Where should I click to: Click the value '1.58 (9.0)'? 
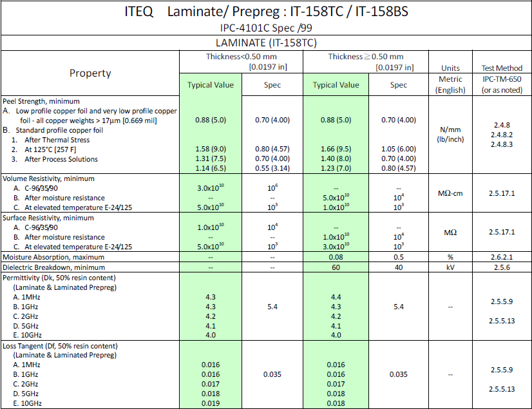(211, 149)
